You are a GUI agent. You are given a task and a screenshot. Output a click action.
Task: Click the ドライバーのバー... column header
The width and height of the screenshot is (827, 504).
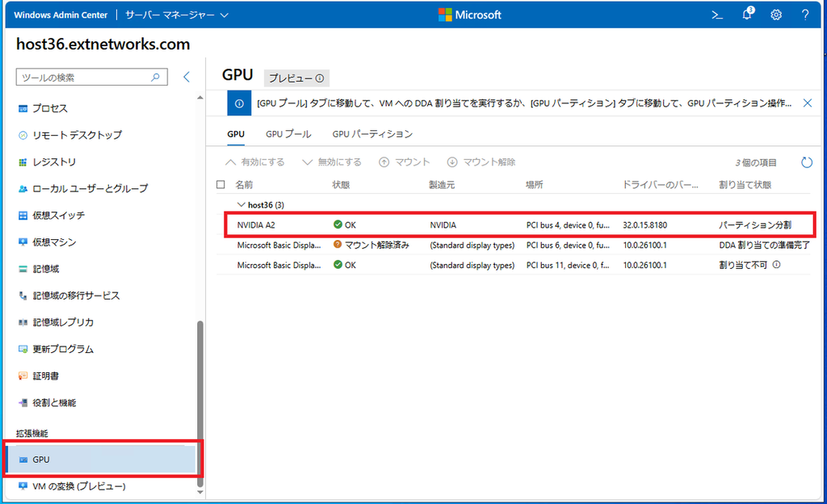pyautogui.click(x=661, y=184)
